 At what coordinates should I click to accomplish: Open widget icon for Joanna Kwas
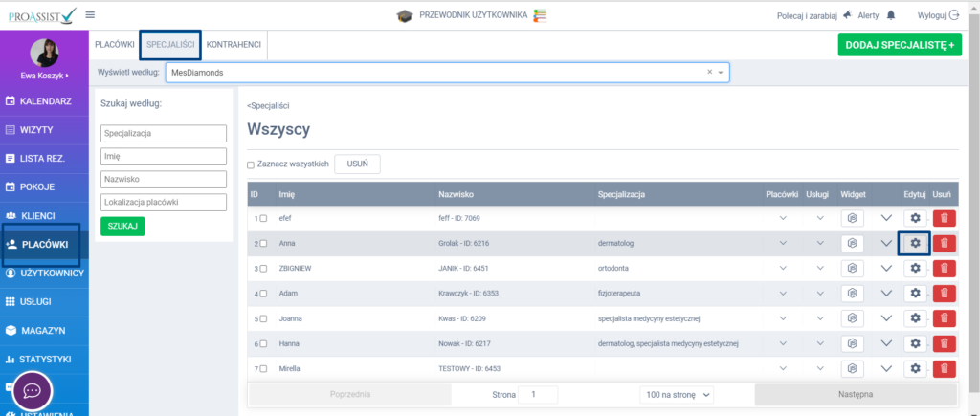(x=853, y=317)
